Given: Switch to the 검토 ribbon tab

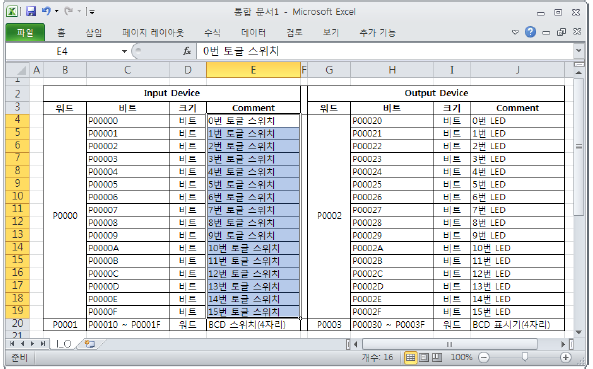Looking at the screenshot, I should [x=294, y=33].
